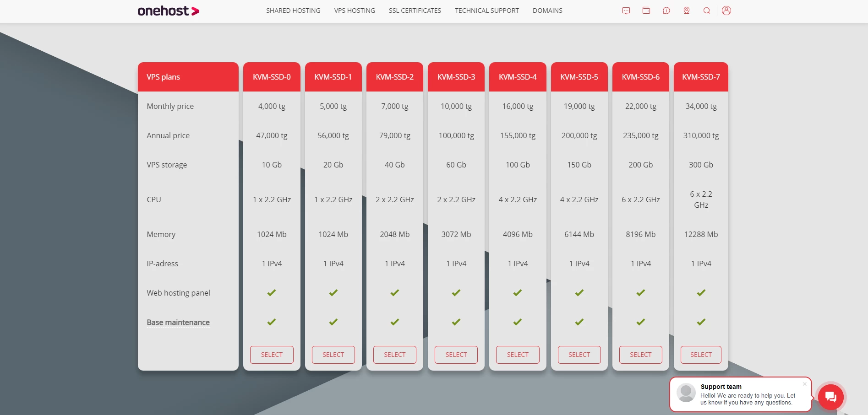Click the Base maintenance label
Screen dimensions: 868x415
(x=178, y=322)
